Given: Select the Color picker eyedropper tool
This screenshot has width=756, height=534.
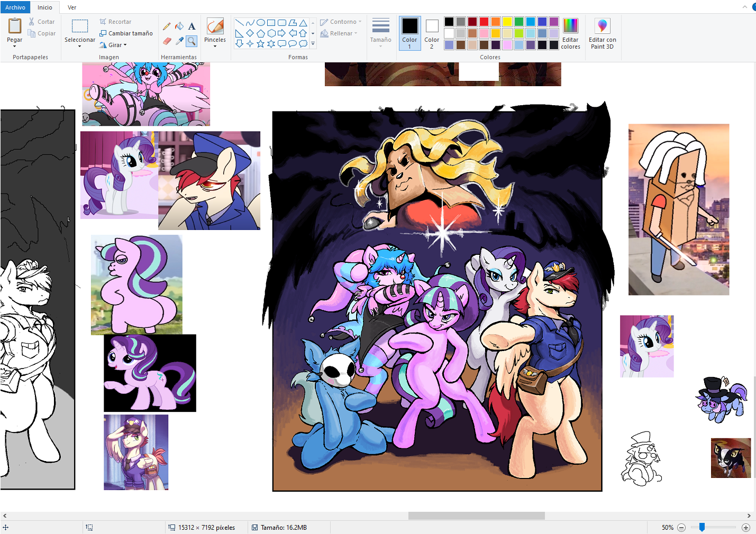Looking at the screenshot, I should click(x=179, y=41).
